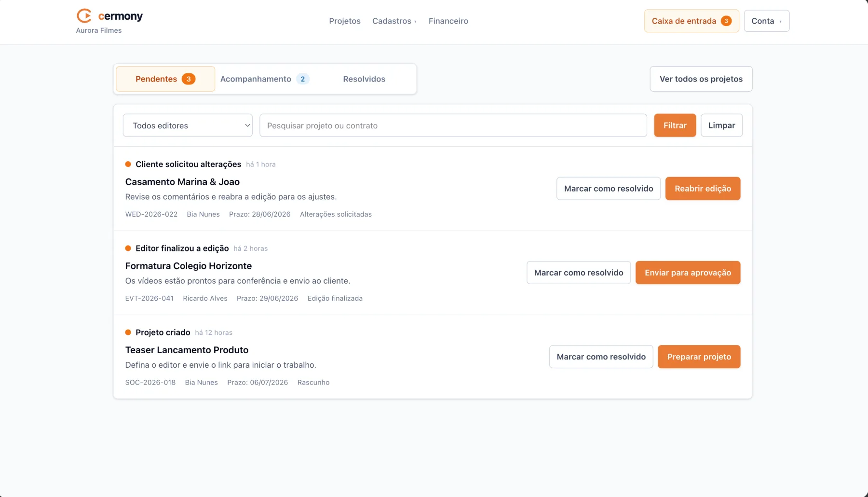This screenshot has height=497, width=868.
Task: Click the Cermony logo icon
Action: pyautogui.click(x=84, y=16)
